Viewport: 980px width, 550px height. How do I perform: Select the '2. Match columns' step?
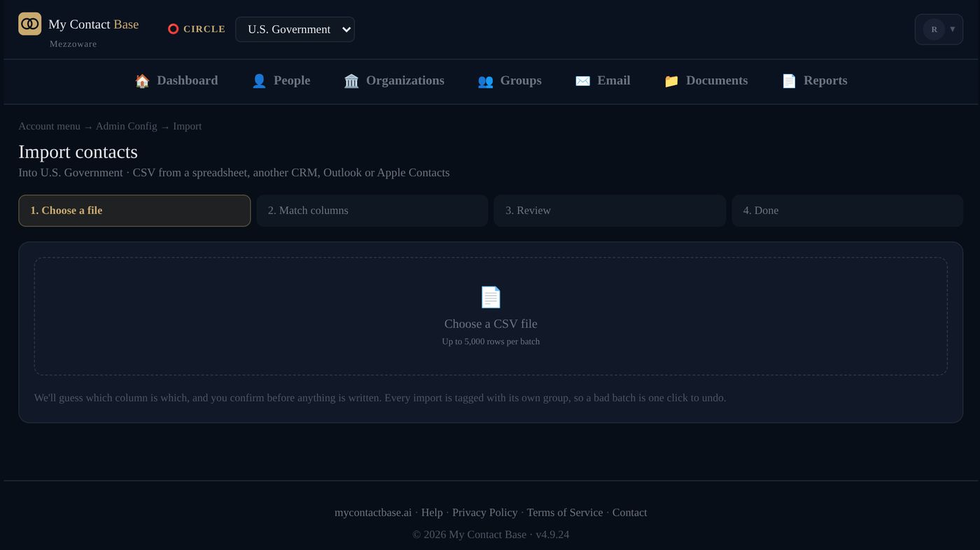click(x=372, y=211)
